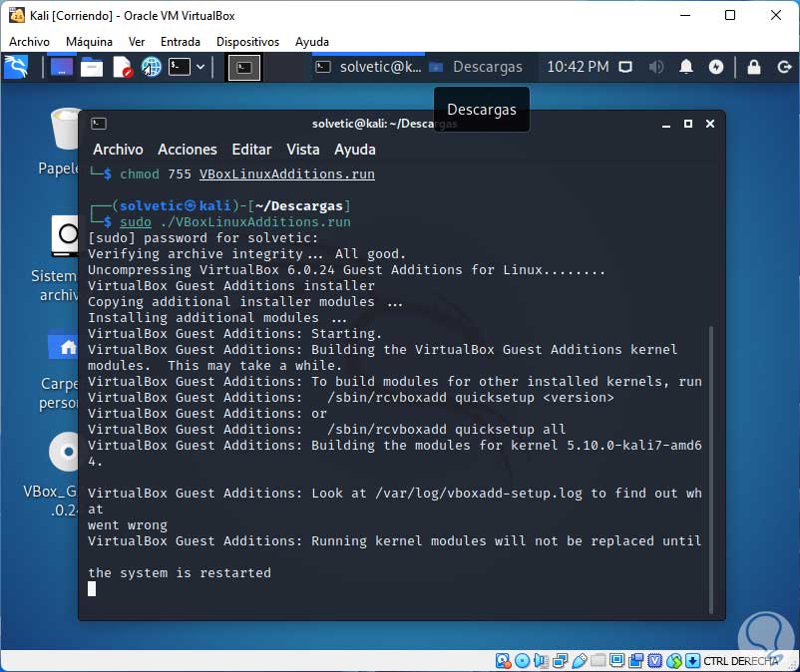Open VirtualBox Entrada menu
The image size is (800, 672).
pyautogui.click(x=181, y=42)
